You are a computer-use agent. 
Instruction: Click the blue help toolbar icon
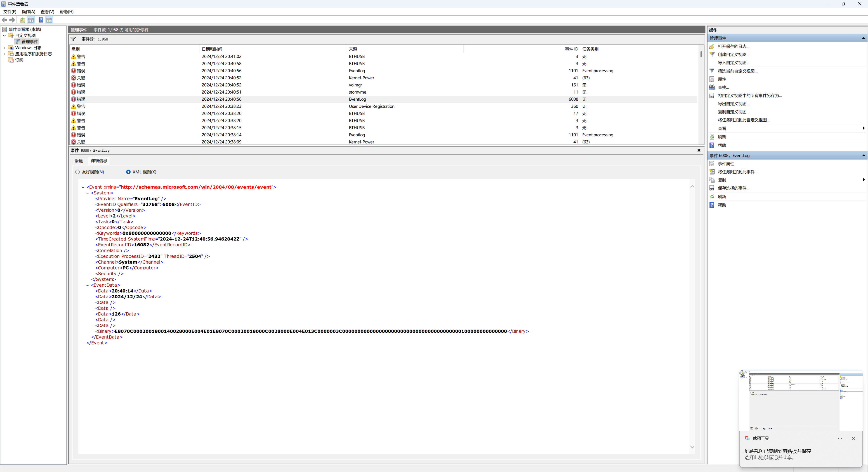[41, 20]
